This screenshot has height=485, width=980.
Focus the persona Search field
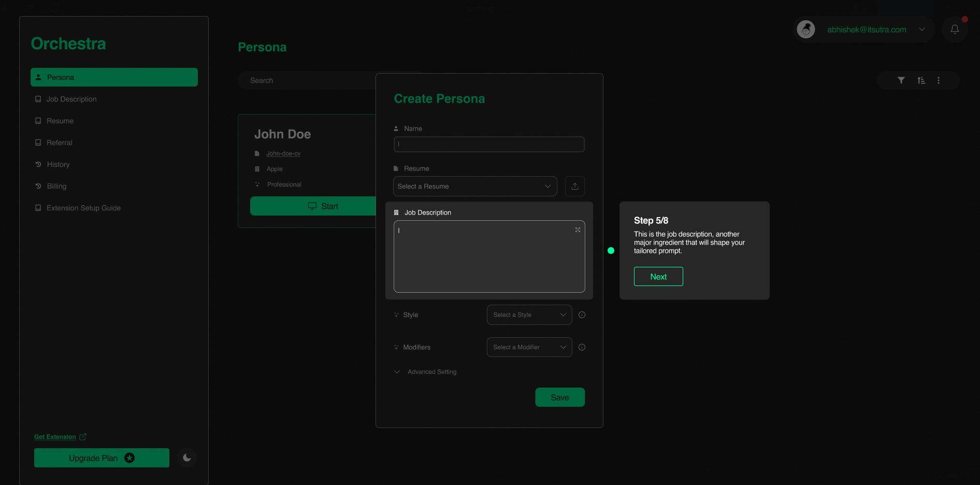(307, 80)
